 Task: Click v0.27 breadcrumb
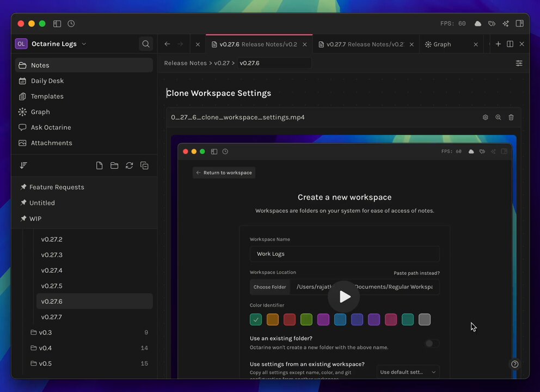[x=222, y=63]
